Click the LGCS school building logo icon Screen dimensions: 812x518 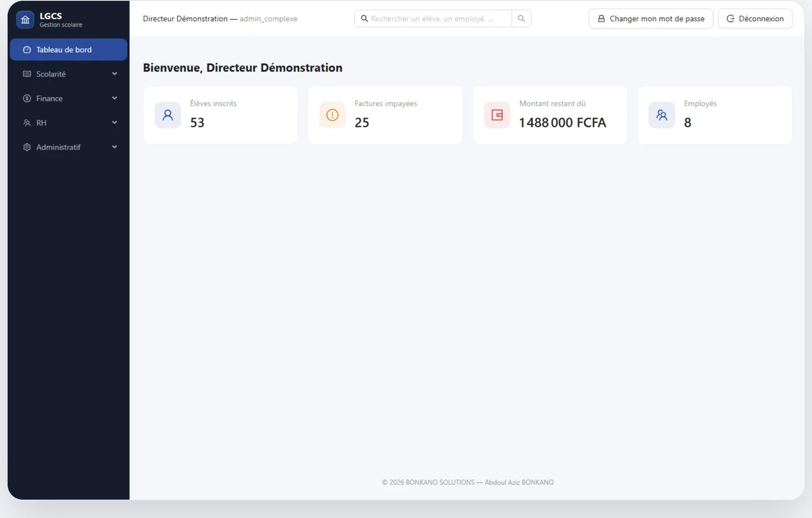tap(25, 20)
